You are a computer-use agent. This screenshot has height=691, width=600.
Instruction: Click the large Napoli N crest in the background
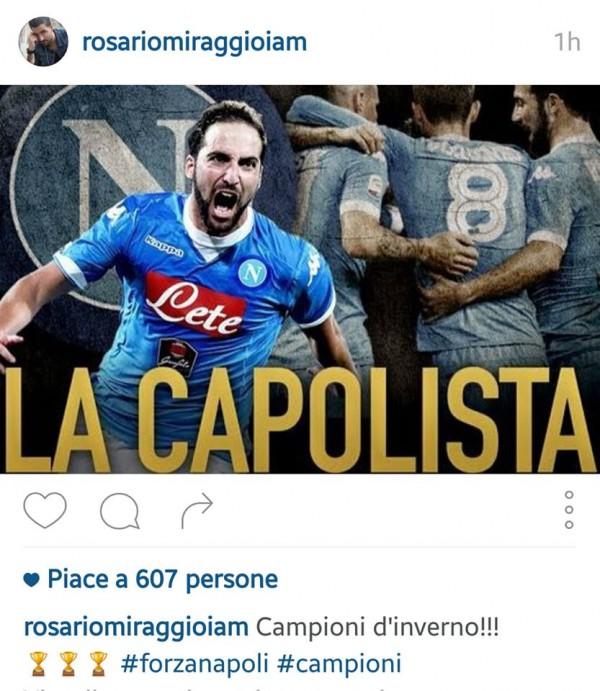pyautogui.click(x=110, y=194)
